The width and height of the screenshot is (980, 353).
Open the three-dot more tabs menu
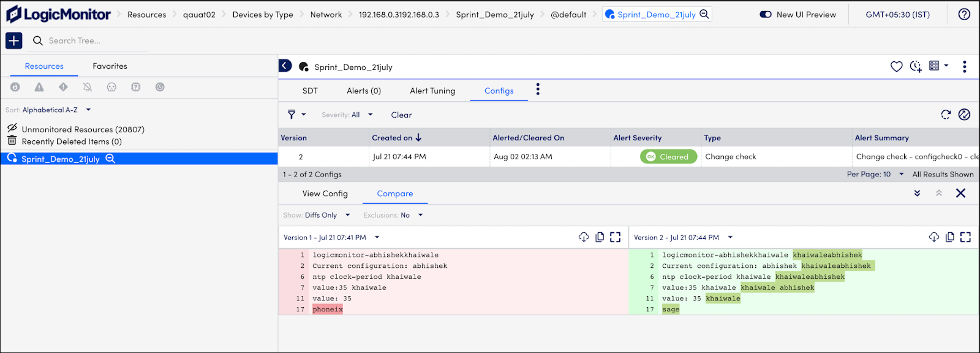pos(538,89)
